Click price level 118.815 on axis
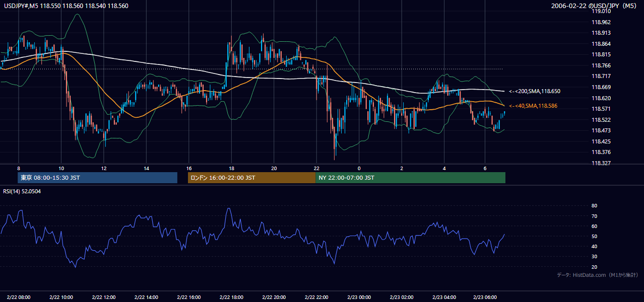Screen dimensions: 644x302 tap(601, 54)
